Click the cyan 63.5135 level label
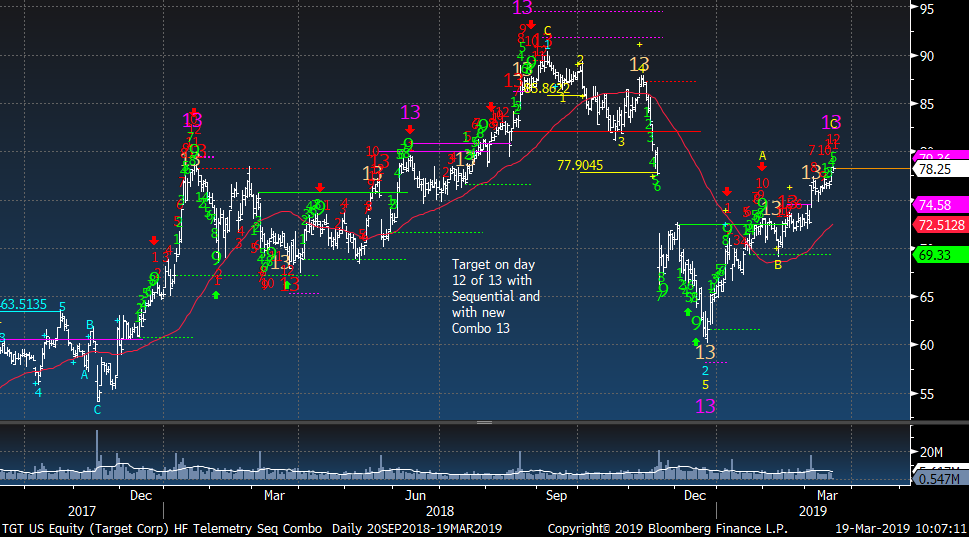This screenshot has width=969, height=537. pyautogui.click(x=23, y=304)
